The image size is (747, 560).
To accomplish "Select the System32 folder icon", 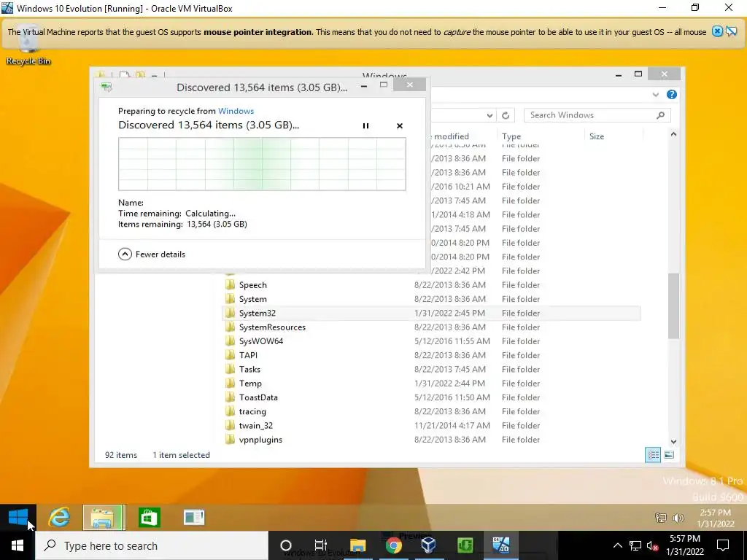I will click(230, 313).
